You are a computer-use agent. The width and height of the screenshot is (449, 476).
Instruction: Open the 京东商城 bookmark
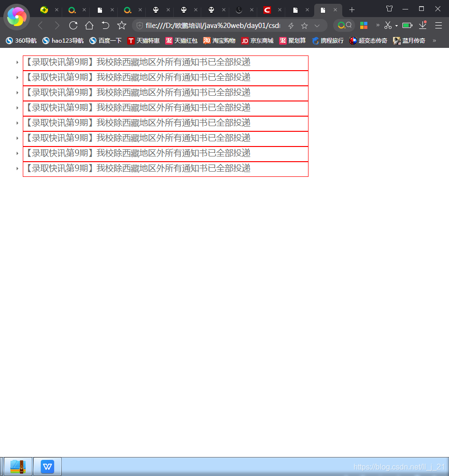click(x=257, y=41)
